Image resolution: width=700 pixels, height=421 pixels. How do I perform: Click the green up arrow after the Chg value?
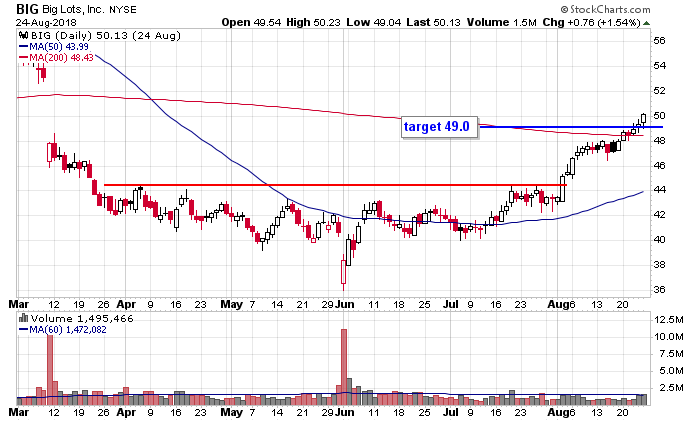tap(647, 22)
